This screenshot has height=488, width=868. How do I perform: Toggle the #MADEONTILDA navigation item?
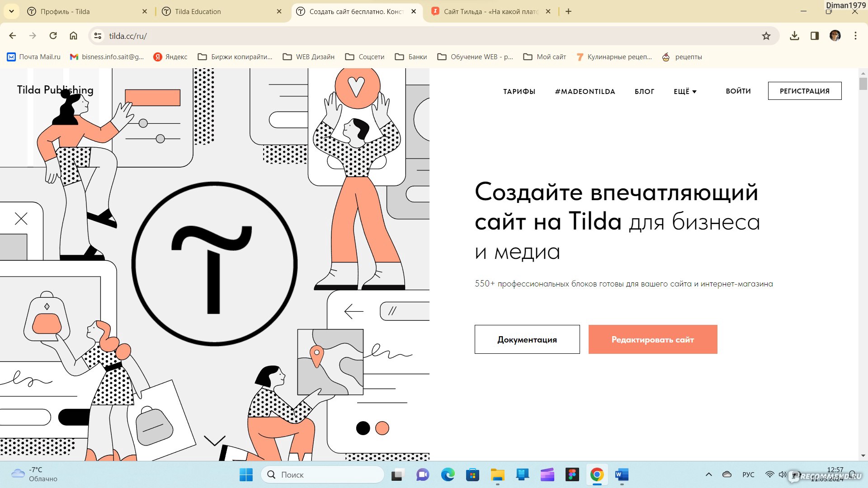tap(584, 91)
